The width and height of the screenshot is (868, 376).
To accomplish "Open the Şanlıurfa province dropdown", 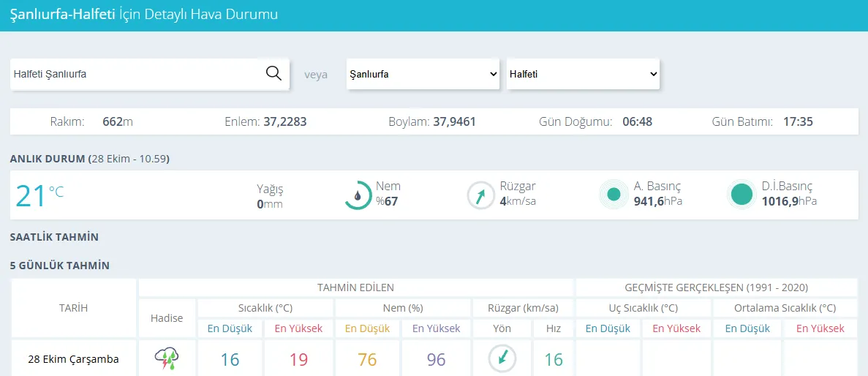I will [x=423, y=74].
